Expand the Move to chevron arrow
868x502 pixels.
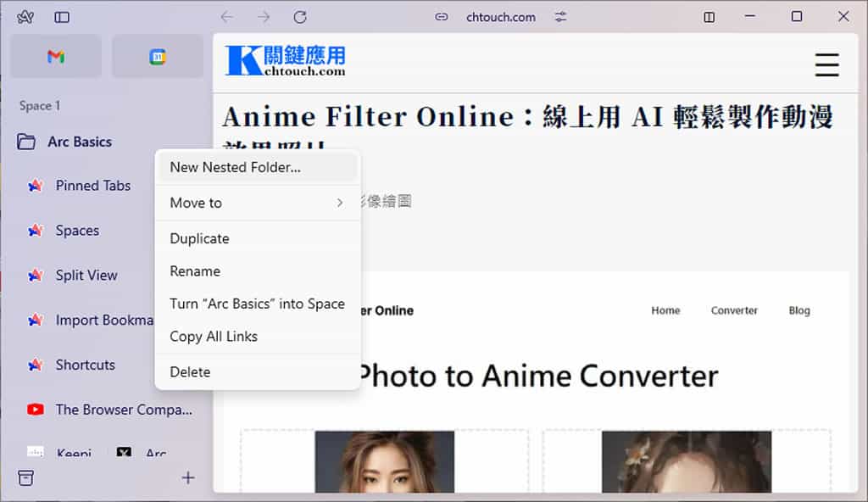click(340, 203)
